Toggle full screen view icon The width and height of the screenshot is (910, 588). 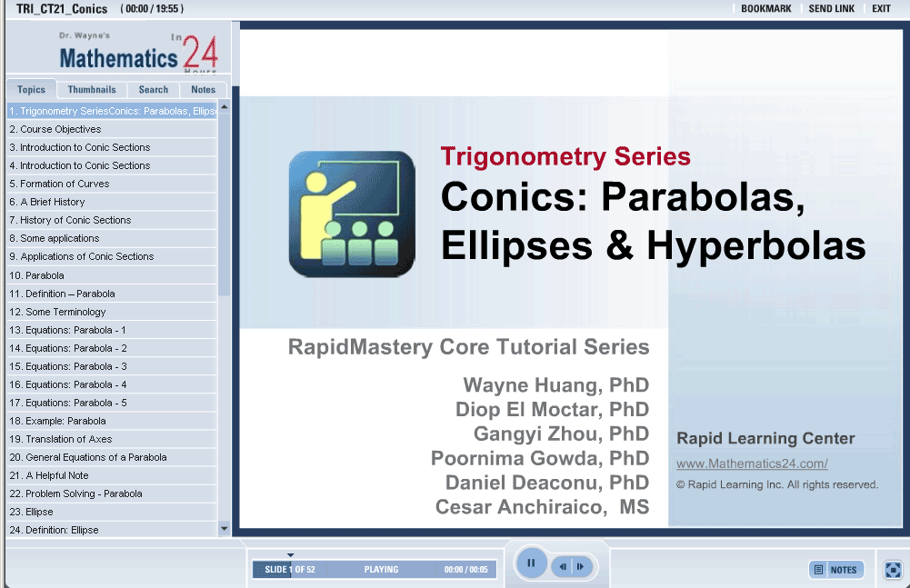893,570
